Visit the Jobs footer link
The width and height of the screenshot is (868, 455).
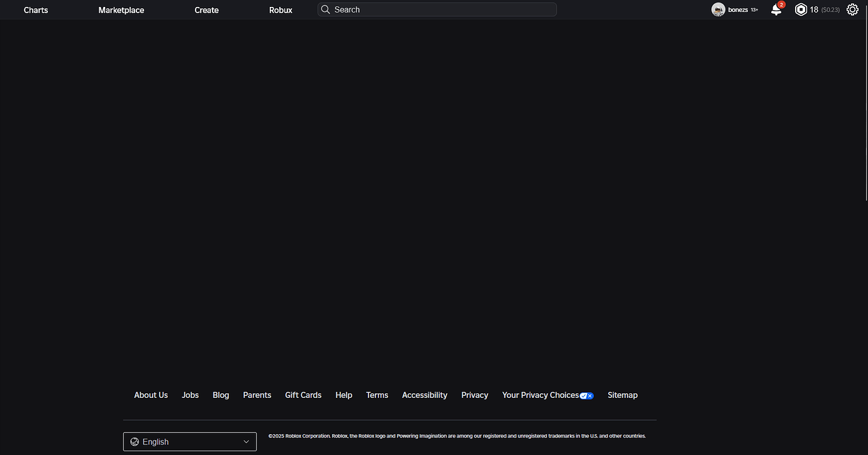click(191, 395)
